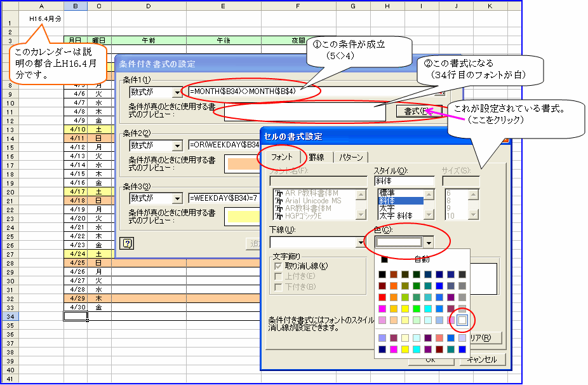Viewport: 588px width, 385px height.
Task: Toggle the 上付き superscript checkbox
Action: [277, 276]
